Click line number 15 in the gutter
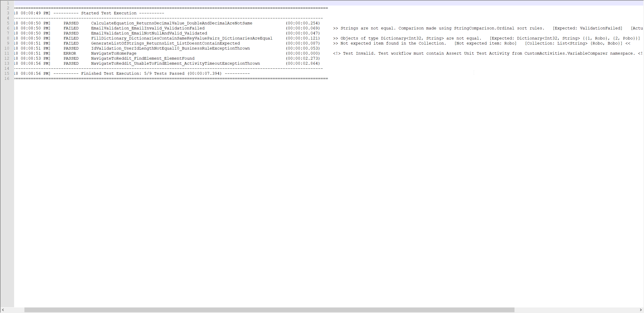 pyautogui.click(x=7, y=73)
